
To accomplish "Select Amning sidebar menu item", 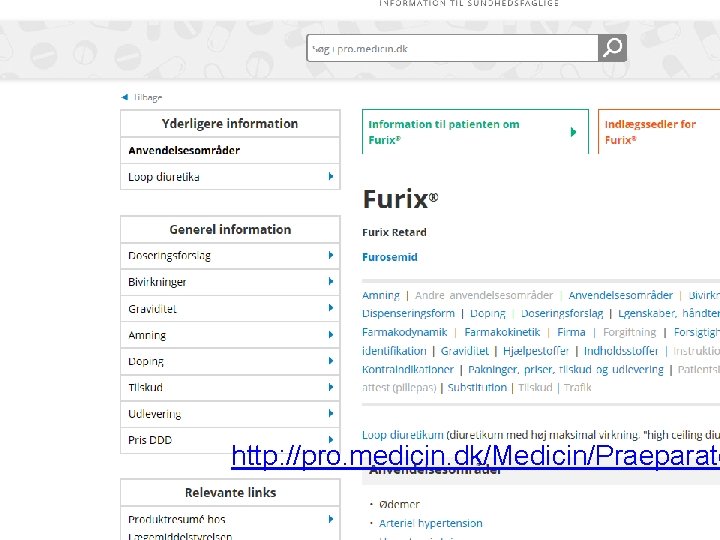I will click(230, 335).
